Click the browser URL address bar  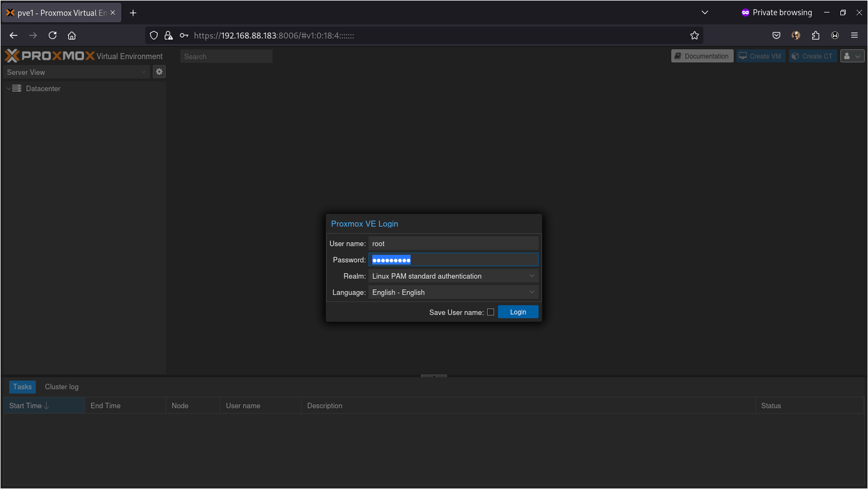pos(423,35)
